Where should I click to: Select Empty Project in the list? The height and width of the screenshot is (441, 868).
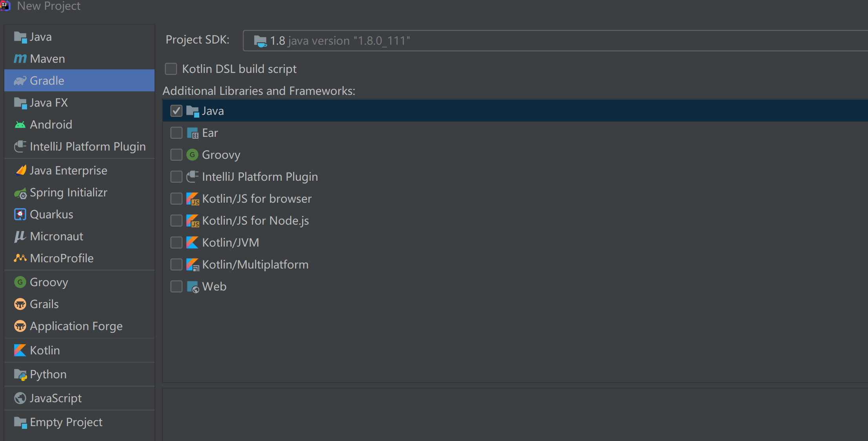pos(66,422)
